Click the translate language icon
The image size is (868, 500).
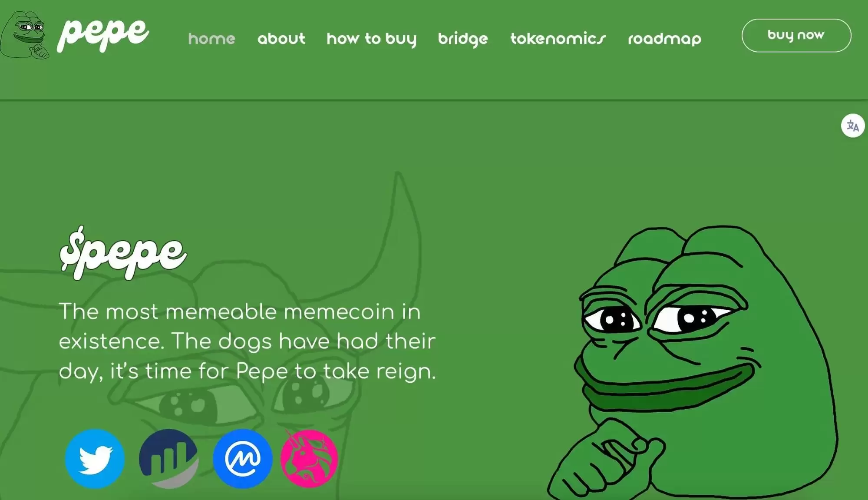pos(852,126)
